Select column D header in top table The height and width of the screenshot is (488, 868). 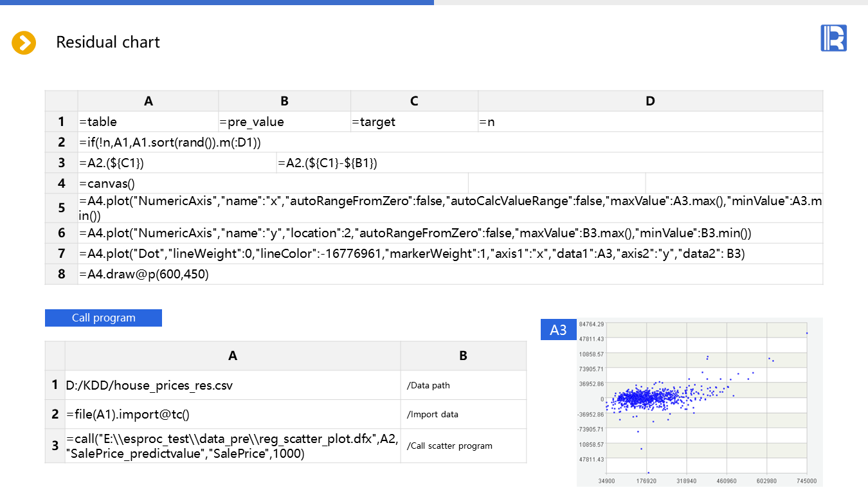tap(650, 101)
